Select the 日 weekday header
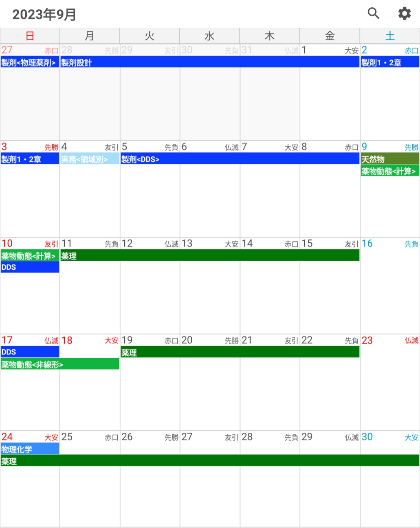Viewport: 420px width, 528px height. click(x=30, y=36)
